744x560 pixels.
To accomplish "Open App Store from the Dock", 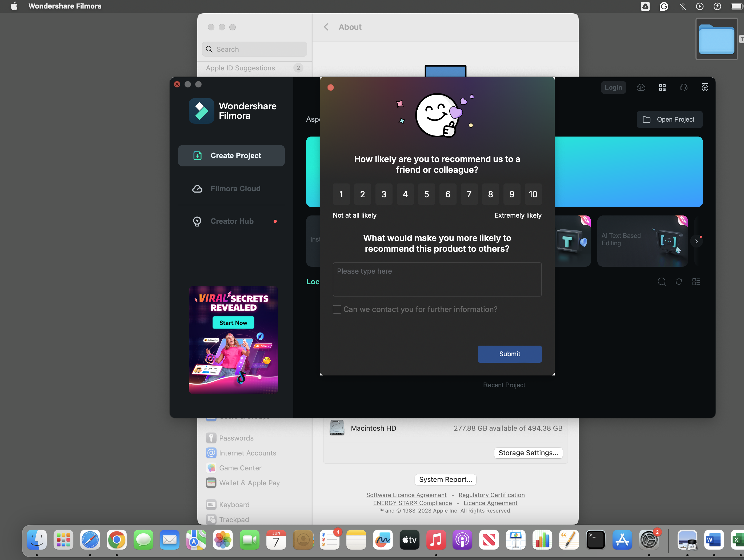I will coord(622,540).
